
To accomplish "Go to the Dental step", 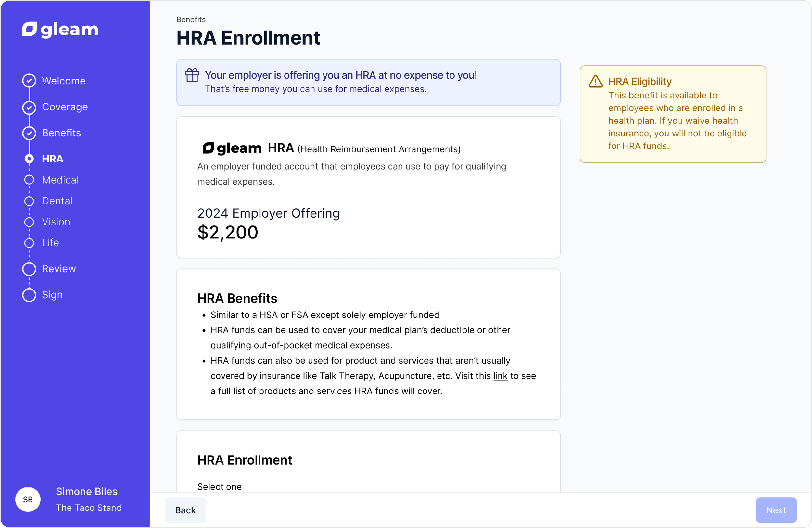I will coord(57,201).
